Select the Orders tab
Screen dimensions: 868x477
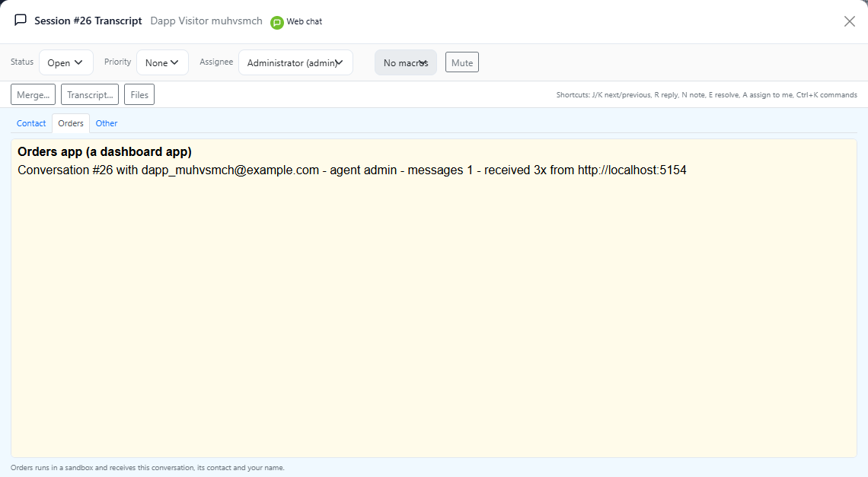point(71,123)
